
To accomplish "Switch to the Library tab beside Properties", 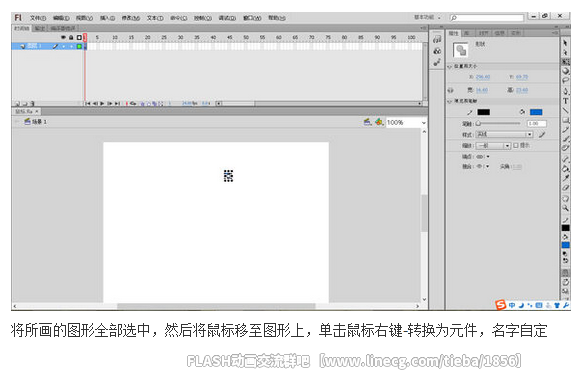I will click(467, 33).
